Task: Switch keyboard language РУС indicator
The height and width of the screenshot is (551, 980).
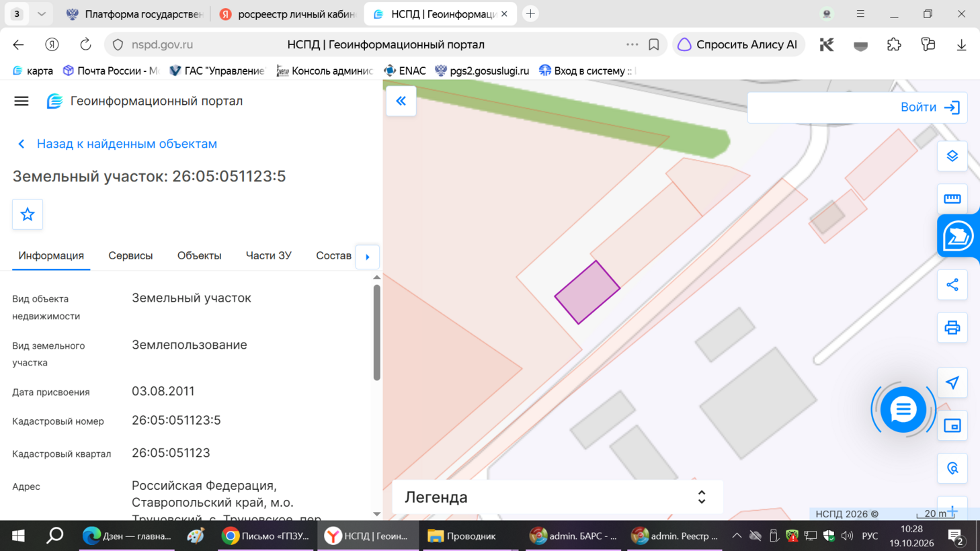Action: 870,536
